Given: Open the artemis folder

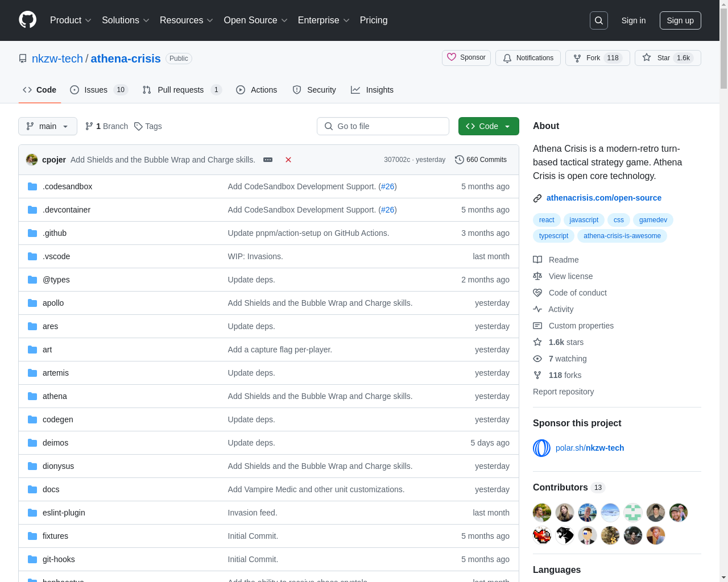Looking at the screenshot, I should click(56, 373).
